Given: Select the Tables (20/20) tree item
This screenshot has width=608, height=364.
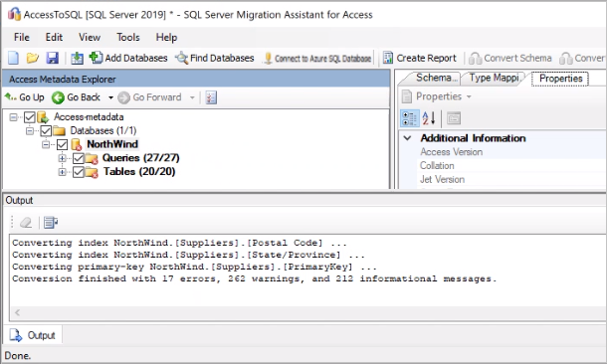Looking at the screenshot, I should pyautogui.click(x=139, y=172).
